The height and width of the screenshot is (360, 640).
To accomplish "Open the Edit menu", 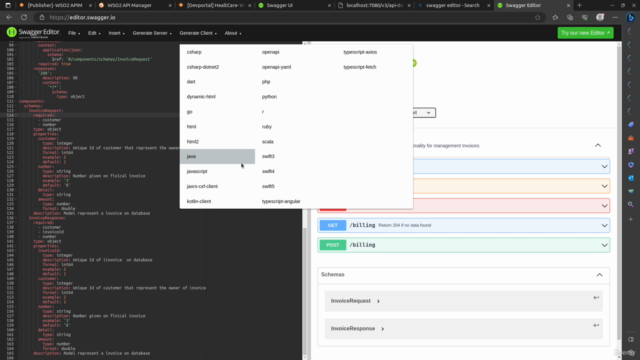I will 94,33.
